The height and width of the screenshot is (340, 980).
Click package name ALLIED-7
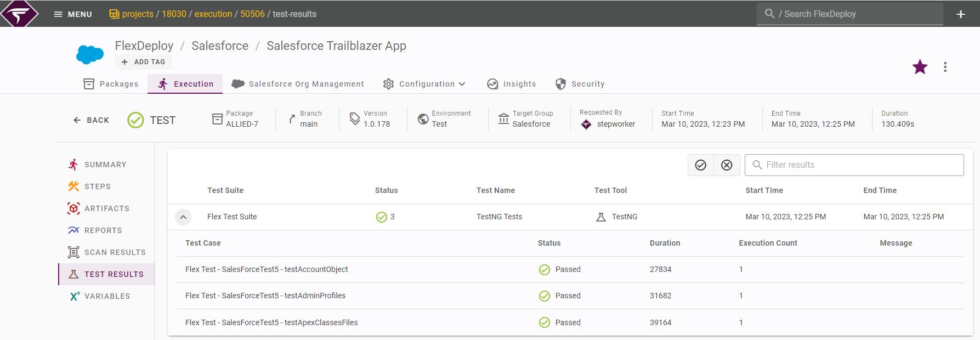pos(242,124)
